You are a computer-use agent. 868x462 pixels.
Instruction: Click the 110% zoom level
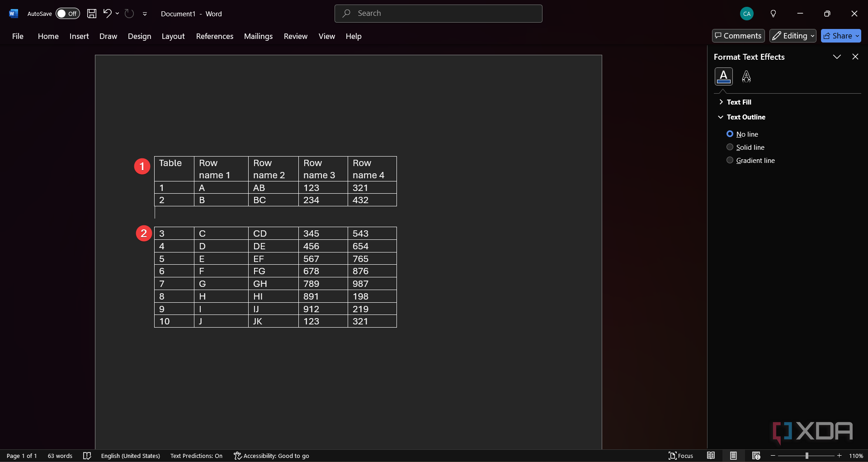click(x=856, y=456)
